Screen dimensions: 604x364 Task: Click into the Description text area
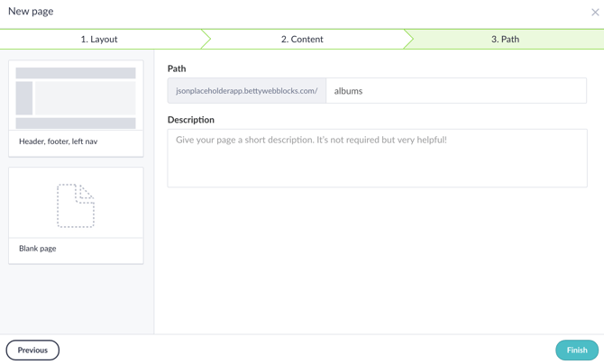point(377,159)
